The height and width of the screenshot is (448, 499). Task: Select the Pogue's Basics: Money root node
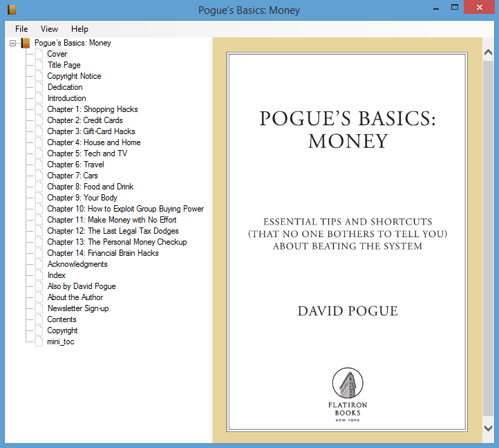click(x=73, y=43)
